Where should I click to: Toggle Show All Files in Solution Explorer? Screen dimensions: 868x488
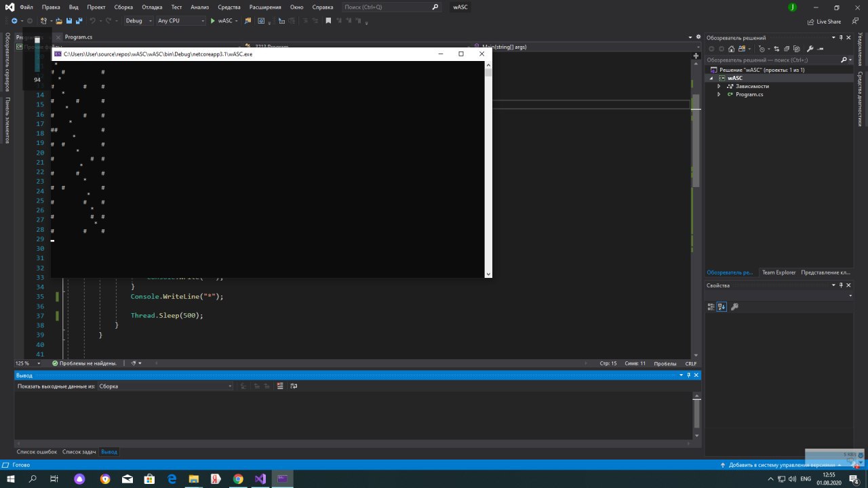coord(798,49)
